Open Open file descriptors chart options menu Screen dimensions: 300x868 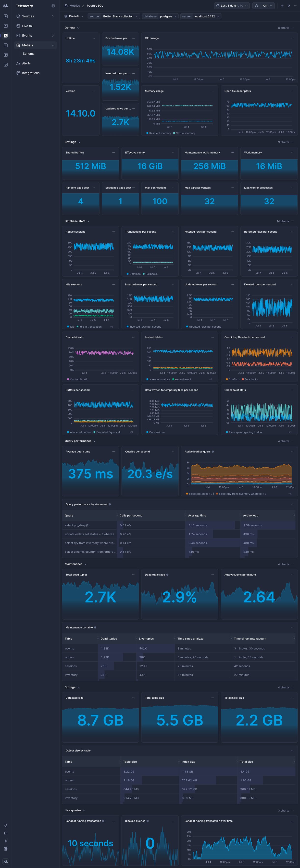click(292, 91)
